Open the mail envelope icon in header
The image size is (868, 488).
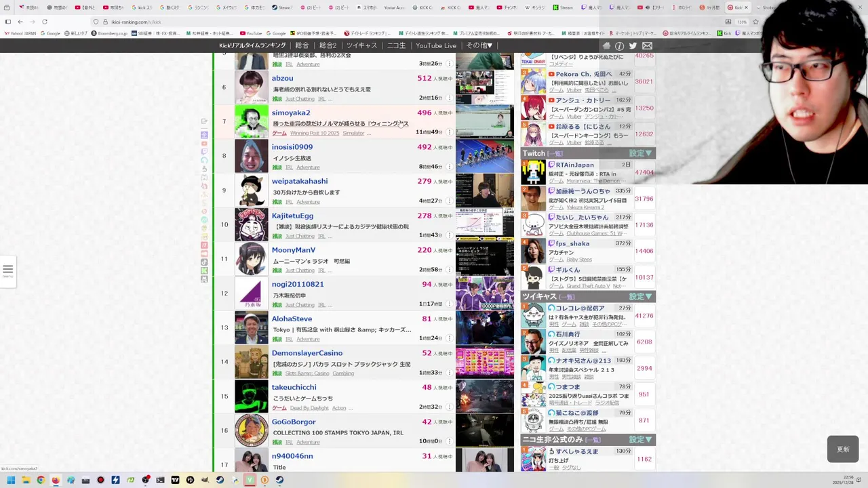point(647,45)
